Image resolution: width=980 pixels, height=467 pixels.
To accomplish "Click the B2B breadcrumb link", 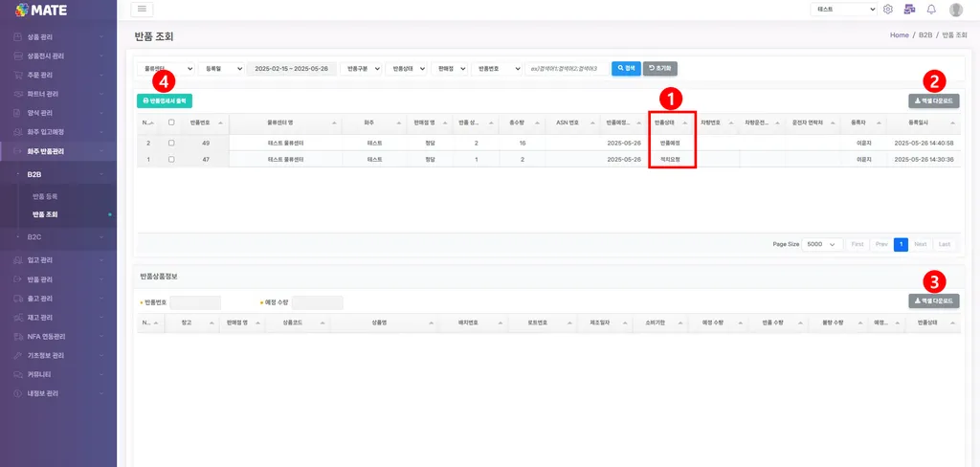I will (x=925, y=35).
